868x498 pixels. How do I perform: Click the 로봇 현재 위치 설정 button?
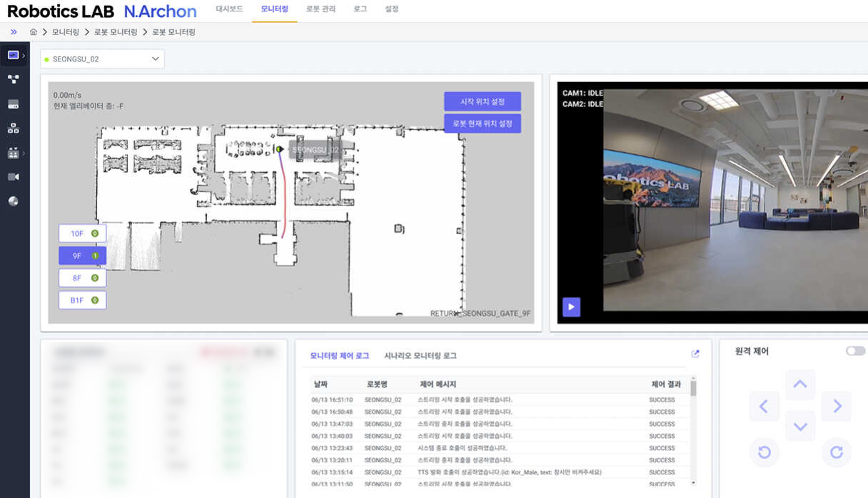[x=482, y=123]
